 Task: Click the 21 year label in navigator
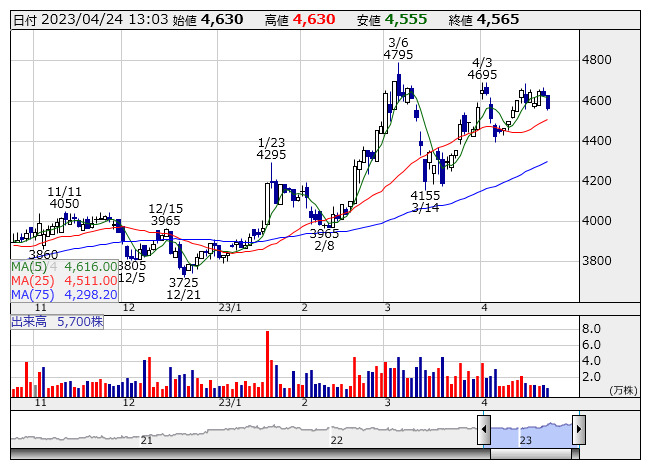click(x=147, y=440)
